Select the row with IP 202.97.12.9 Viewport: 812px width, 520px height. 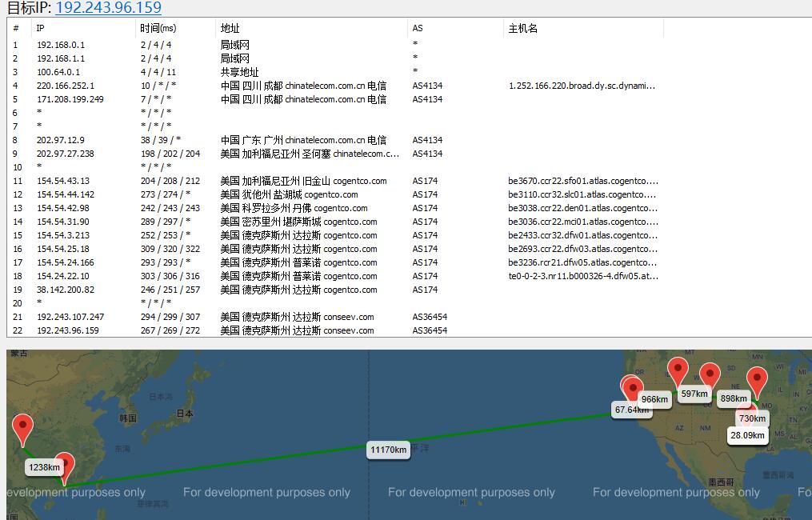337,140
